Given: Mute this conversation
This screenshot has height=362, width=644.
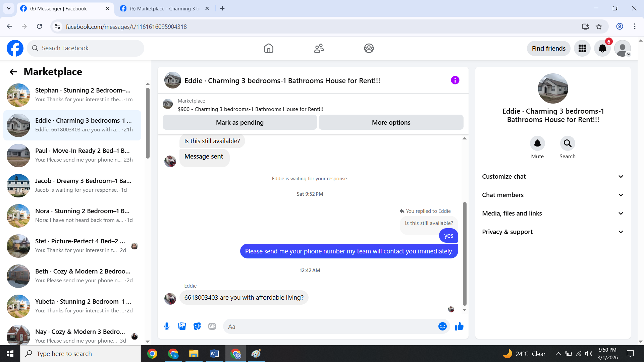Looking at the screenshot, I should [537, 143].
